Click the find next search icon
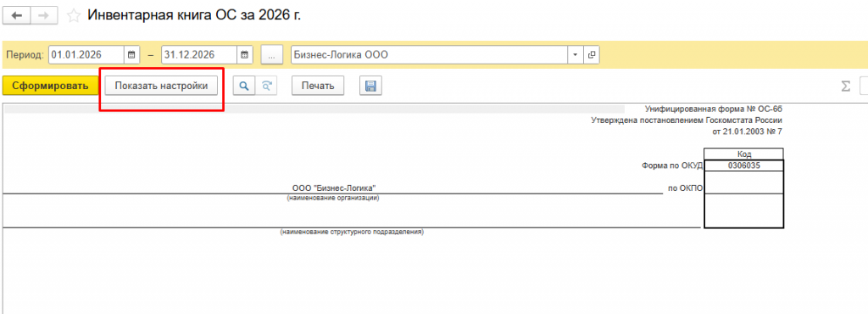 tap(266, 86)
